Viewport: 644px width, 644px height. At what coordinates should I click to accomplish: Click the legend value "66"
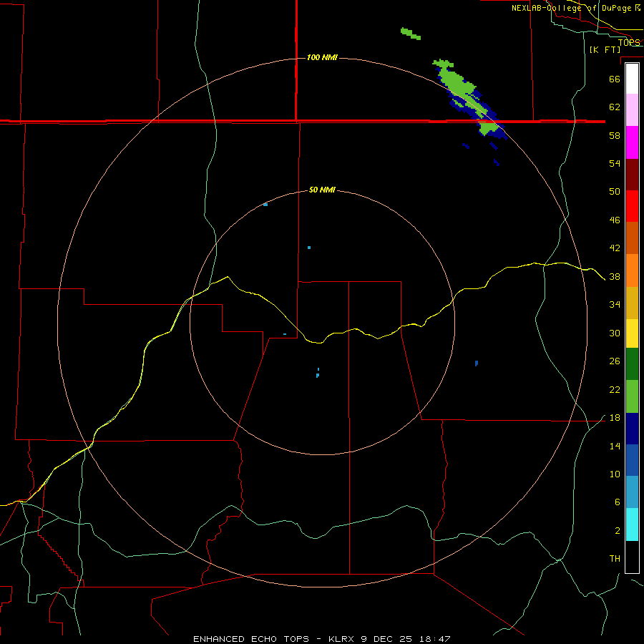(615, 79)
